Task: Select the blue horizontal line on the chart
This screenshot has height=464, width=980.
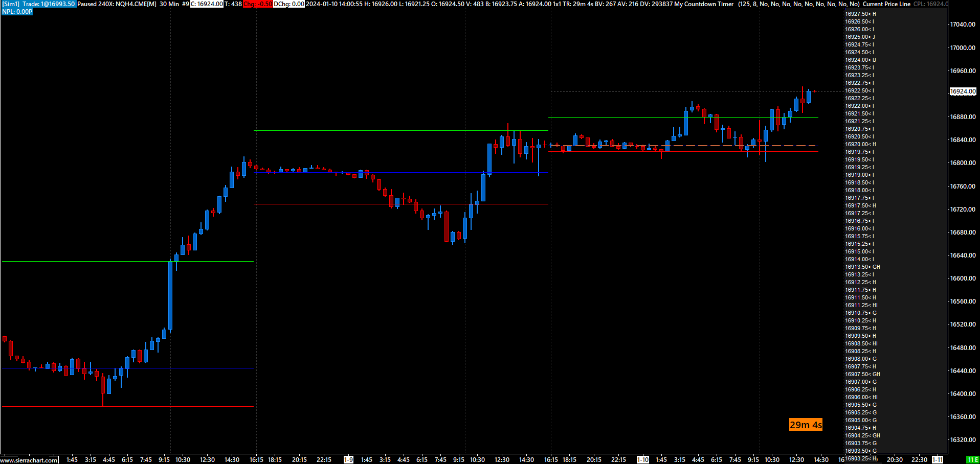Action: click(x=128, y=368)
